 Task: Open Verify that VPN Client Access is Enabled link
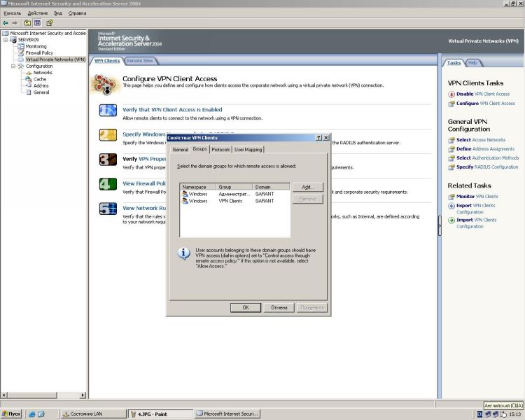click(172, 109)
